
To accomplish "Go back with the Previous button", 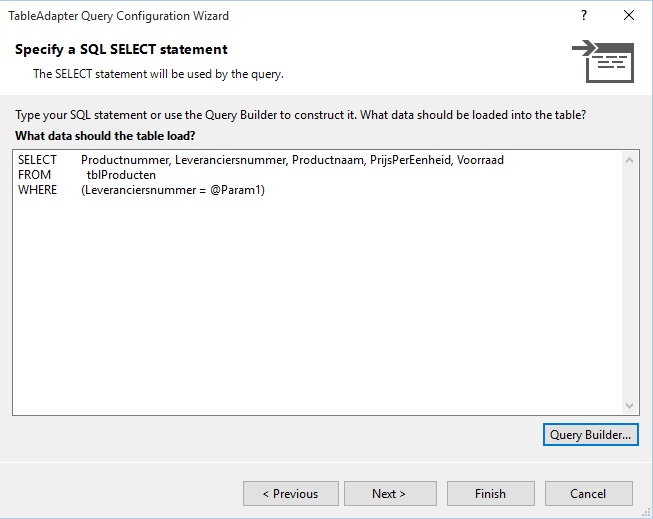I will 291,494.
